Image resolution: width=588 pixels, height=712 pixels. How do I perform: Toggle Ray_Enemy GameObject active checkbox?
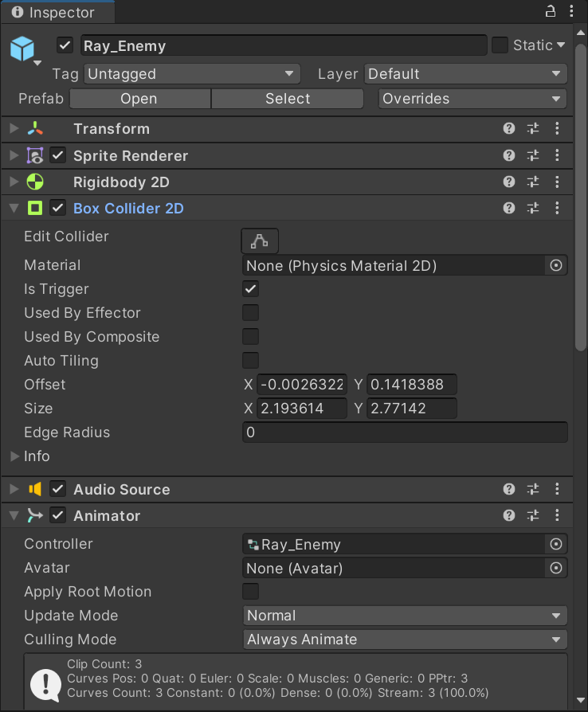pos(65,45)
